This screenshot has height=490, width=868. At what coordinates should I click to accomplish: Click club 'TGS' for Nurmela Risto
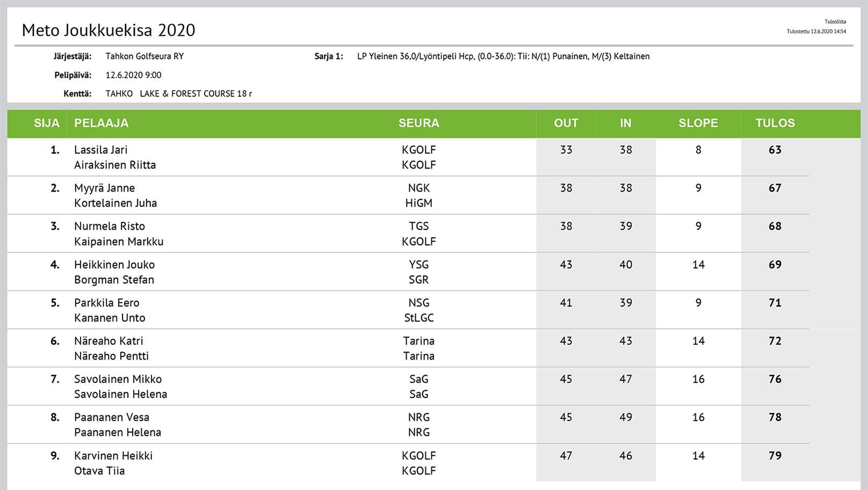pyautogui.click(x=419, y=226)
